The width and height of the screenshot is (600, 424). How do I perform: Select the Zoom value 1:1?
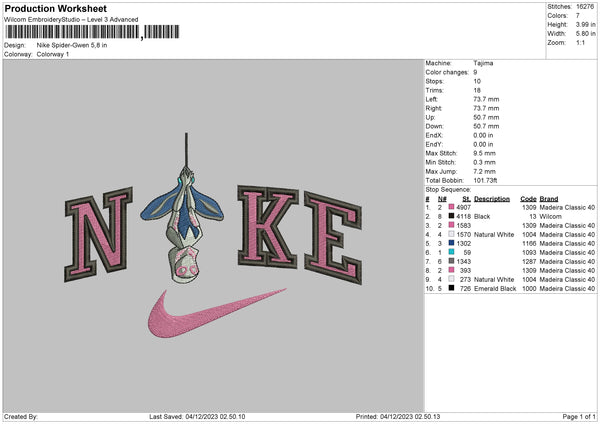pos(580,42)
